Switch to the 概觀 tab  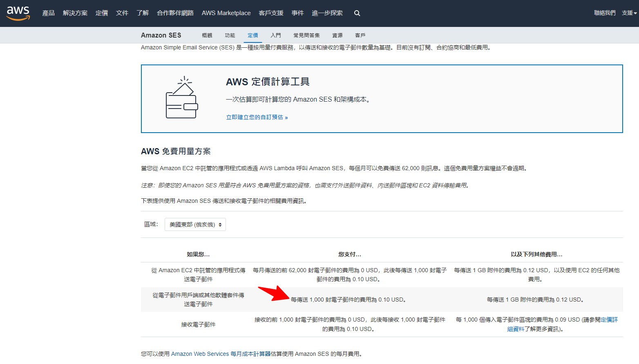(207, 36)
